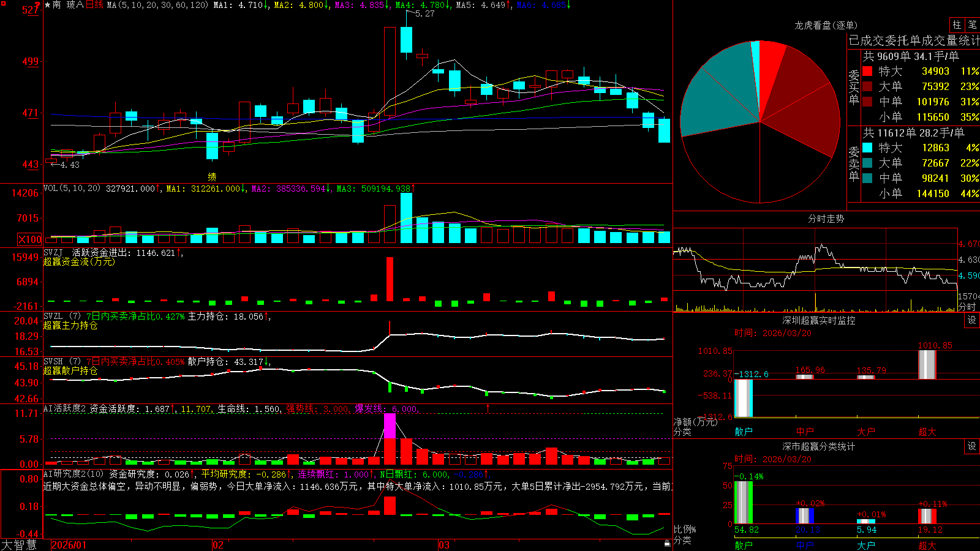Viewport: 980px width, 551px height.
Task: Click the 2026/01 date on time axis
Action: 69,545
